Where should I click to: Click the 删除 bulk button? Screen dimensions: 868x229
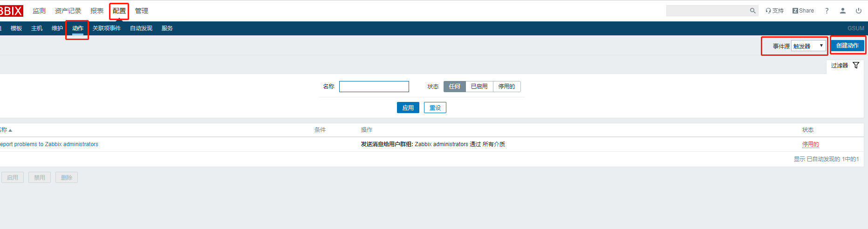point(67,177)
